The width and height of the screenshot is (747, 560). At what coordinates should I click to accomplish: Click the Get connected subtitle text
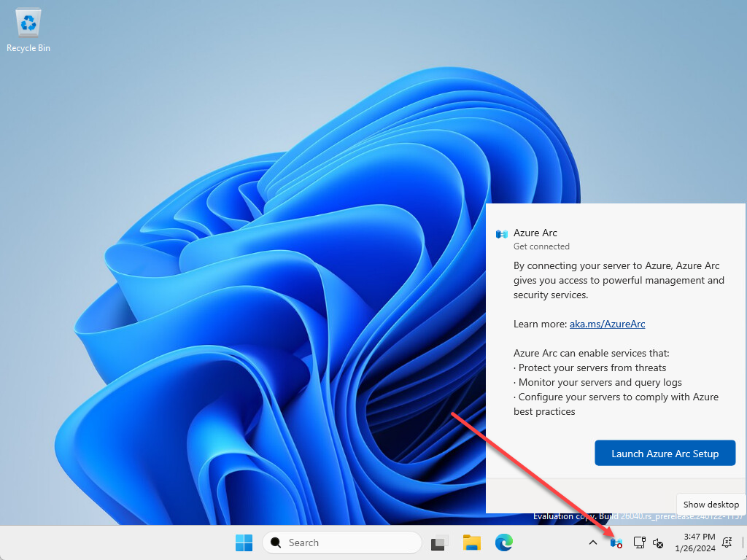point(541,246)
